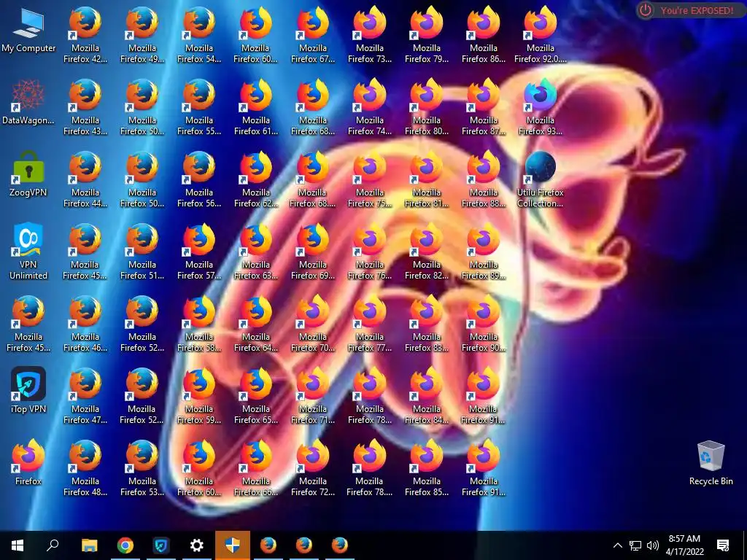Select the Mozilla Firefox 47 shortcut
This screenshot has height=560, width=747.
pyautogui.click(x=85, y=396)
